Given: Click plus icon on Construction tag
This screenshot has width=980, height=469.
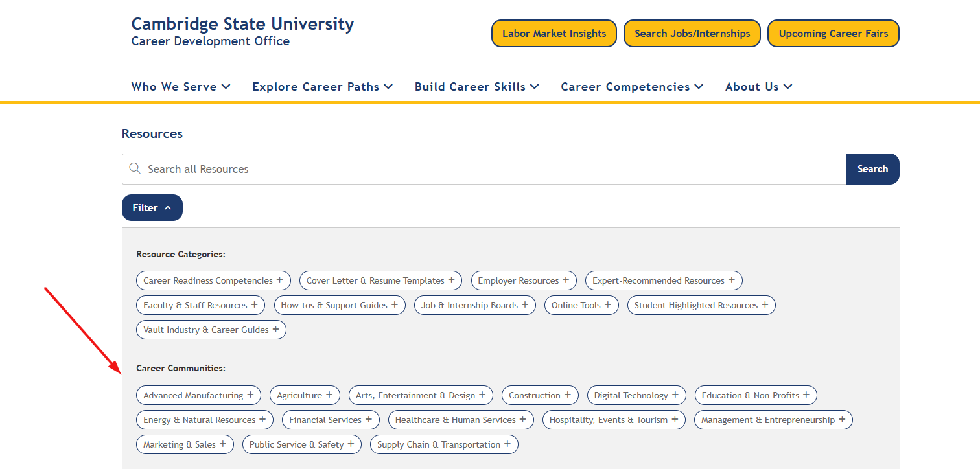Looking at the screenshot, I should coord(568,395).
